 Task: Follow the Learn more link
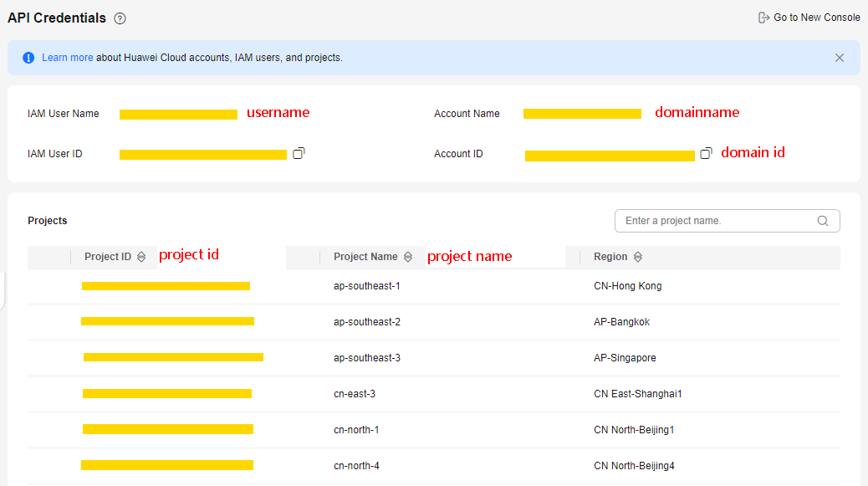tap(68, 58)
